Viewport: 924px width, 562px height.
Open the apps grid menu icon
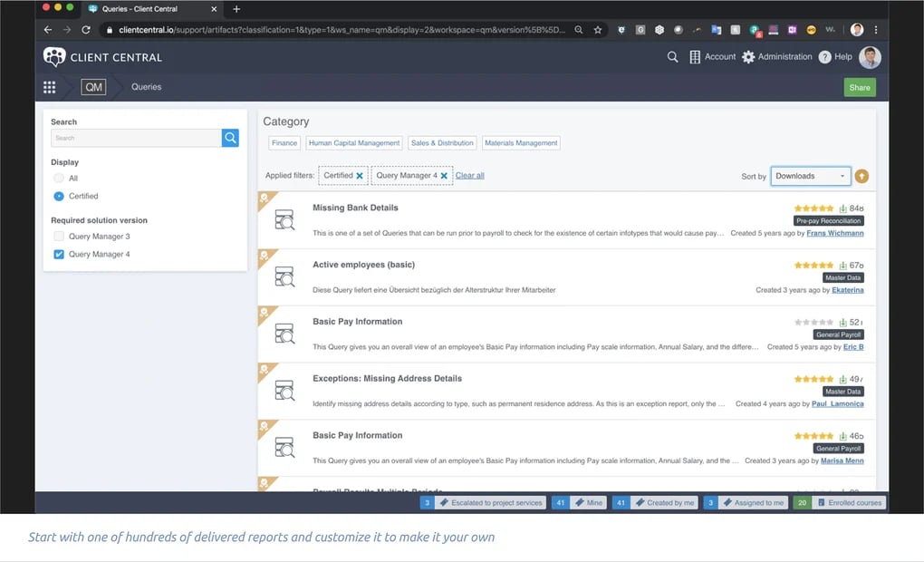49,87
